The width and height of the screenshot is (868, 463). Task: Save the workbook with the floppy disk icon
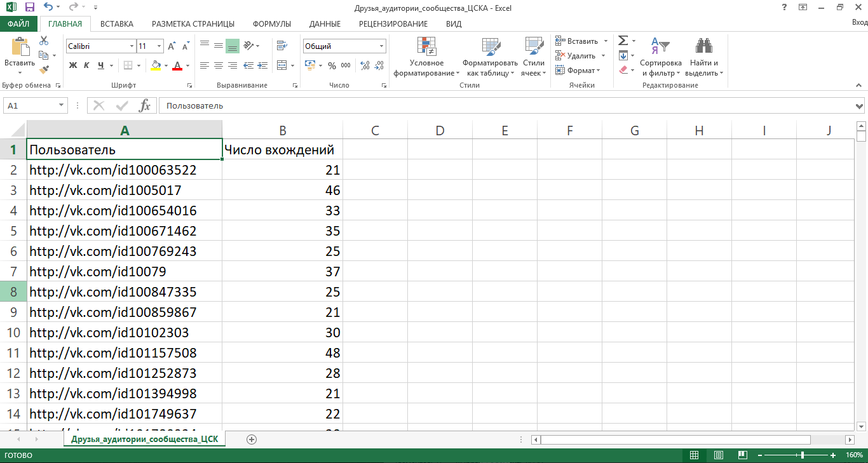coord(30,8)
